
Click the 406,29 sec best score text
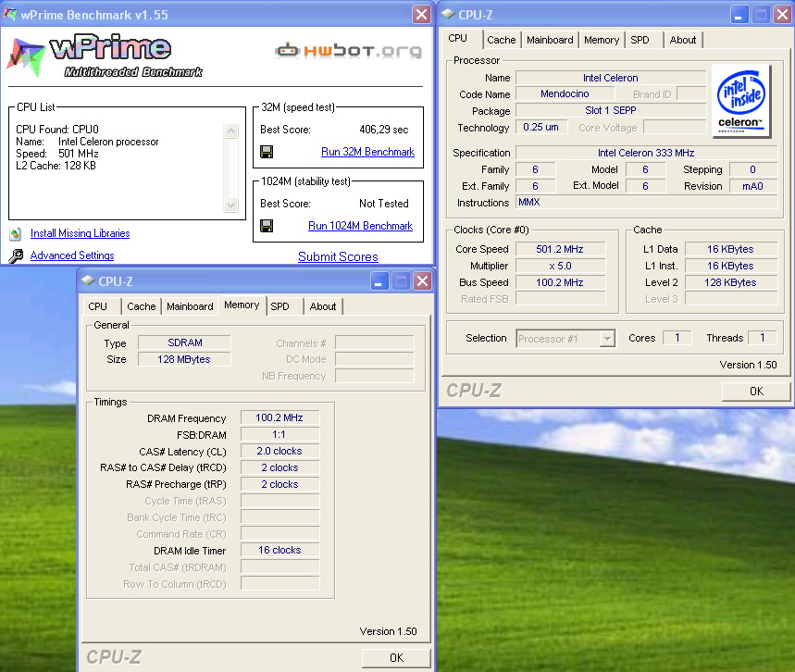384,130
